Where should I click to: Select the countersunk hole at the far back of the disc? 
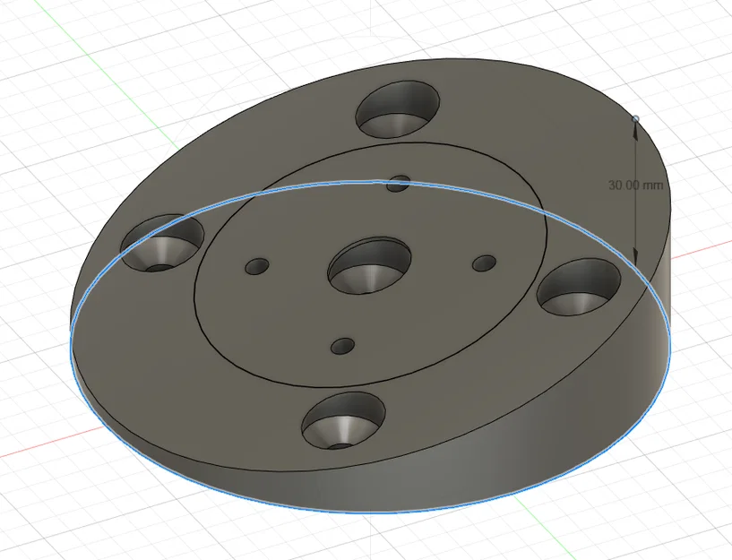pyautogui.click(x=398, y=109)
